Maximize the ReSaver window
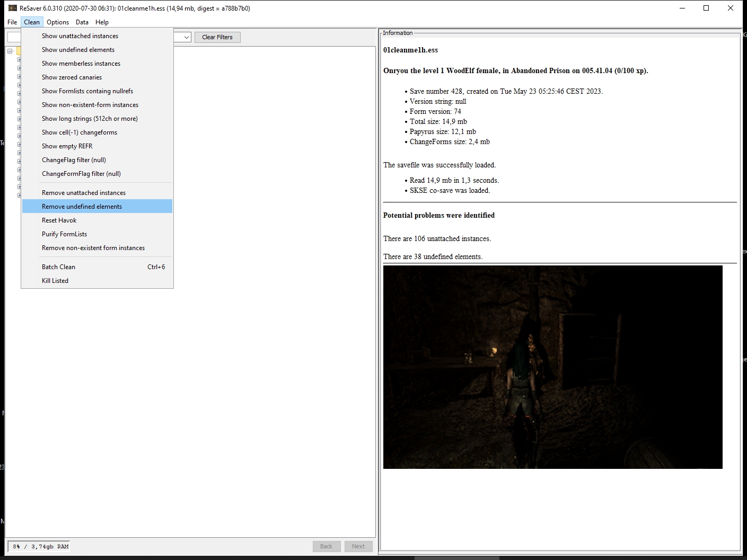Image resolution: width=747 pixels, height=560 pixels. [706, 8]
